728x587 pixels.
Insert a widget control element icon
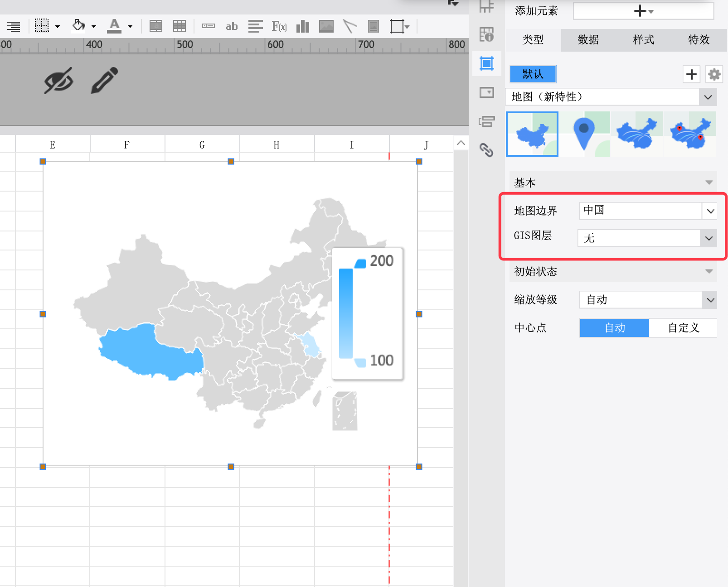coord(209,26)
